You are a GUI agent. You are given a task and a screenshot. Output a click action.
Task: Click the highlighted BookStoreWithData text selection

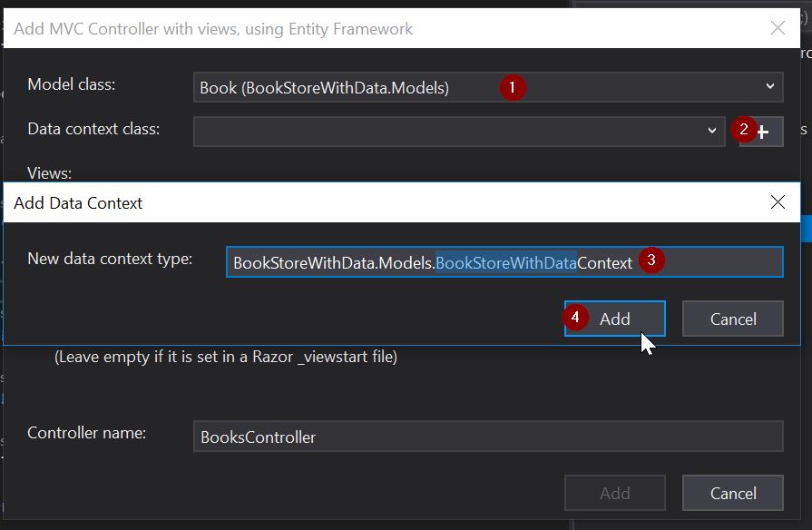[505, 263]
